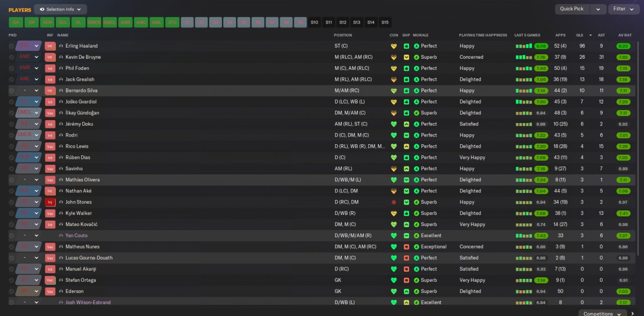Click the sharpness icon for Stefan Ortega
The width and height of the screenshot is (644, 316).
[x=406, y=280]
